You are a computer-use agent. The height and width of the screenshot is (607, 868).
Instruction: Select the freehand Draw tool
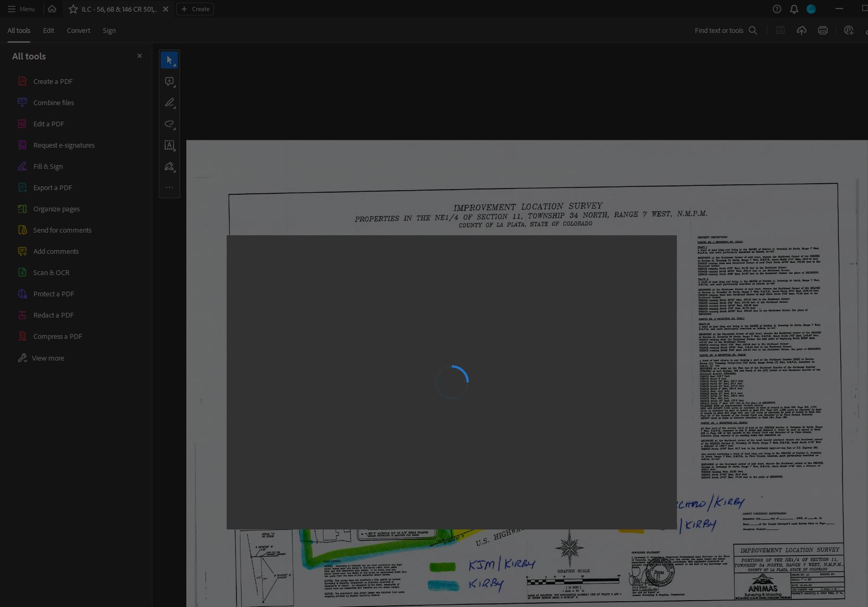point(169,124)
